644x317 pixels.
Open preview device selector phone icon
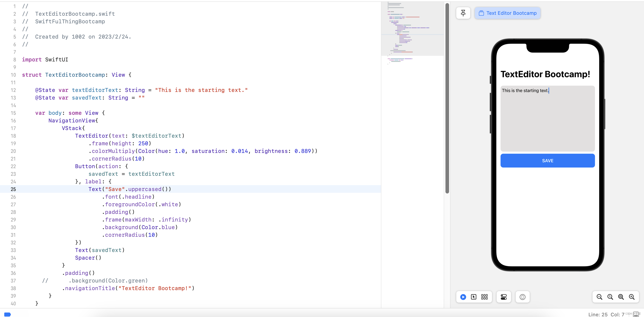click(522, 297)
